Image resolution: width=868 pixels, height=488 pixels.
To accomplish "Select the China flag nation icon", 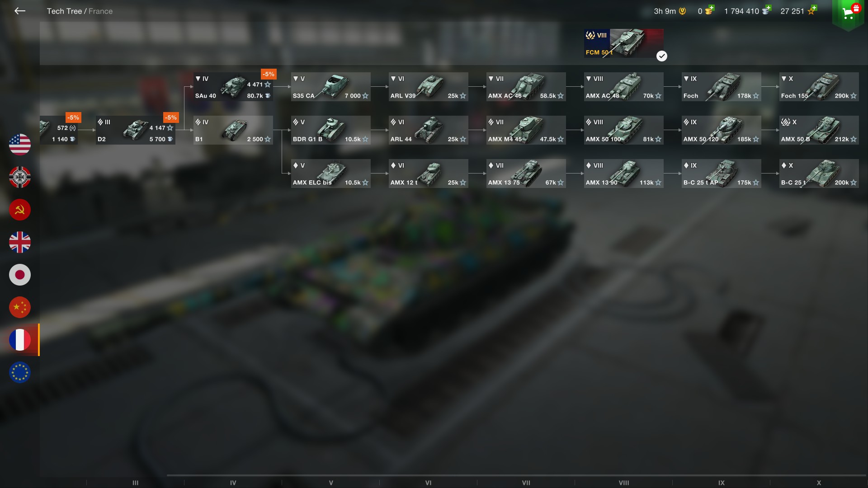I will coord(20,307).
